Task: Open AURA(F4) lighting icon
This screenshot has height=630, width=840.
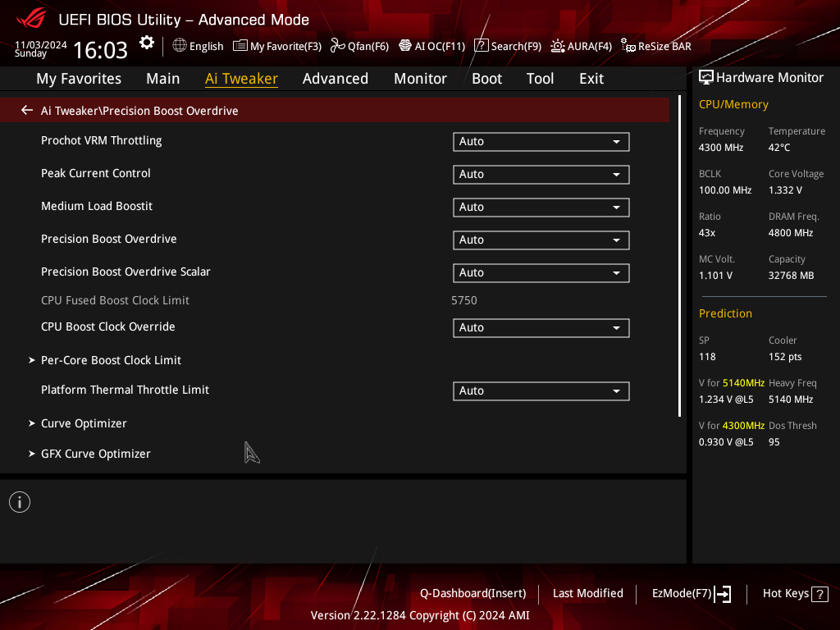Action: coord(558,46)
